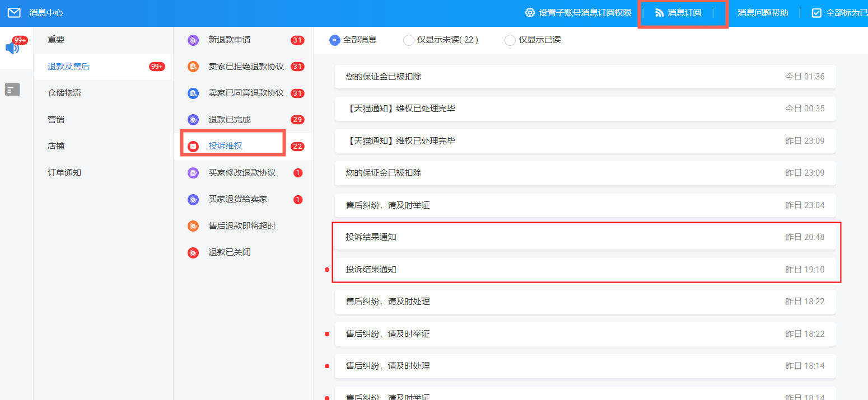Open 【天猫通知】维权已处理完毕 message from 昨日 23:09
Image resolution: width=868 pixels, height=400 pixels.
[x=585, y=141]
